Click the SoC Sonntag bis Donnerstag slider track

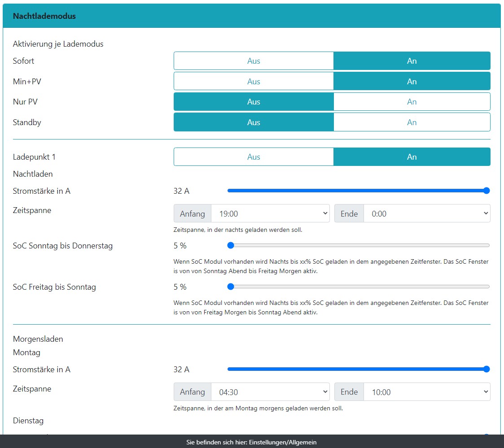(359, 245)
